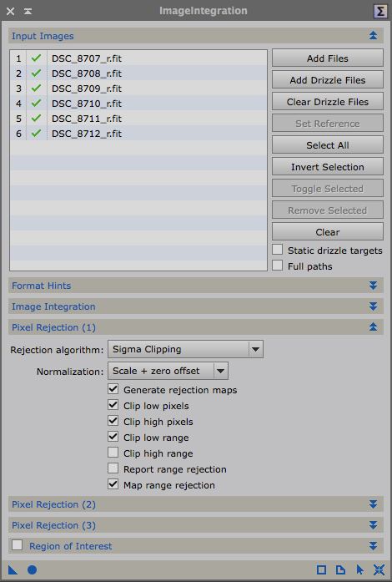Viewport: 392px width, 582px height.
Task: Expand the Pixel Rejection (3) section arrow
Action: point(373,525)
